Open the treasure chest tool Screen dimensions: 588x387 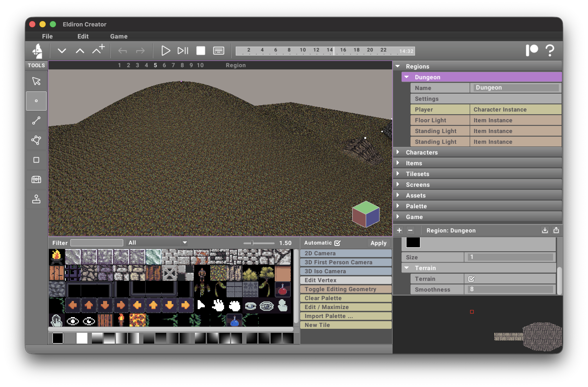[x=36, y=180]
